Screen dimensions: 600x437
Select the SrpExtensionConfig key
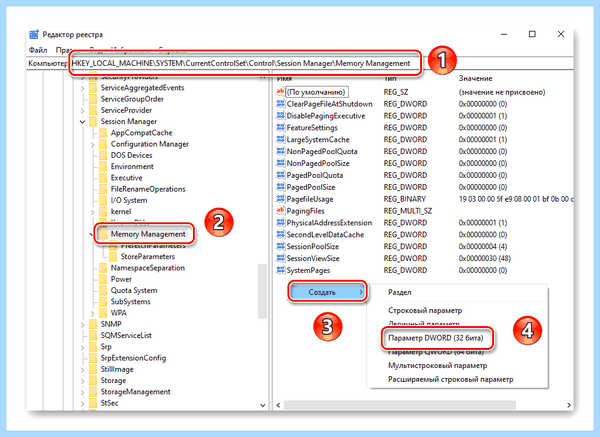pyautogui.click(x=133, y=358)
